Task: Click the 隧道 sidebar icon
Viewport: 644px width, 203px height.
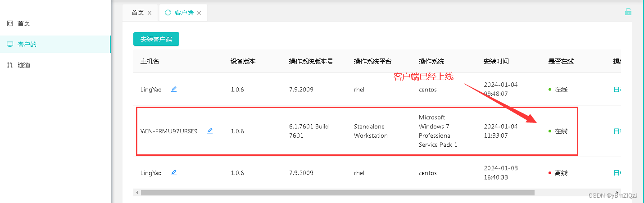Action: 10,65
